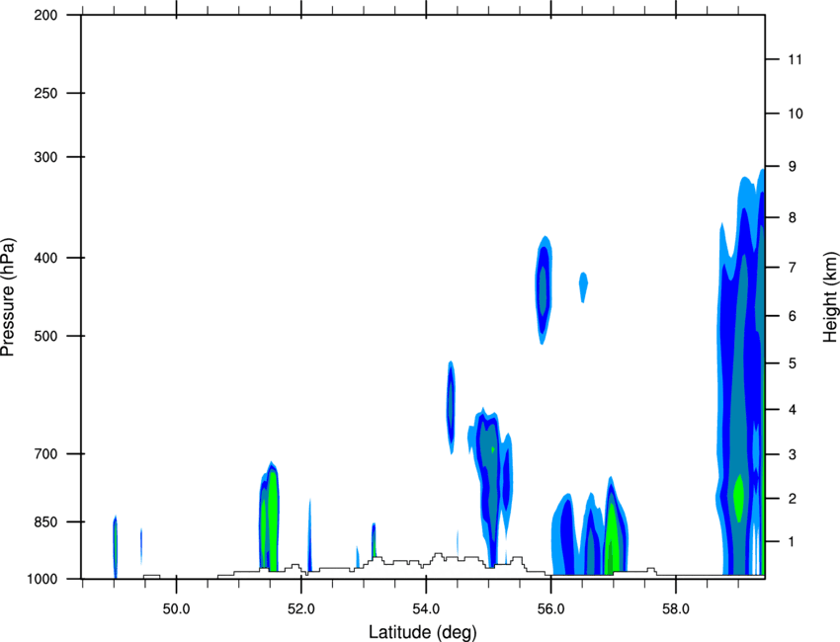Click the 'Latitude (deg)' axis title

(422, 632)
